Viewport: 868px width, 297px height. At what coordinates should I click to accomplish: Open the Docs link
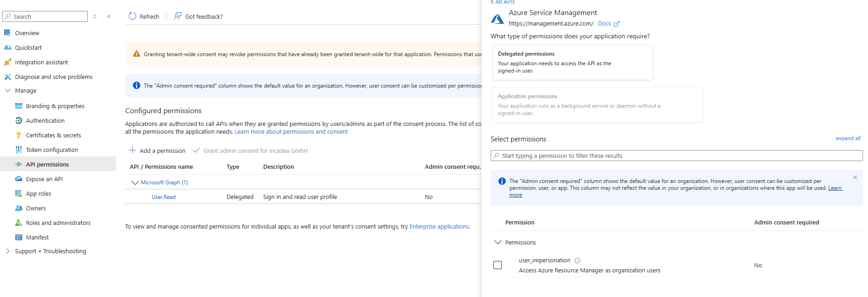tap(604, 24)
